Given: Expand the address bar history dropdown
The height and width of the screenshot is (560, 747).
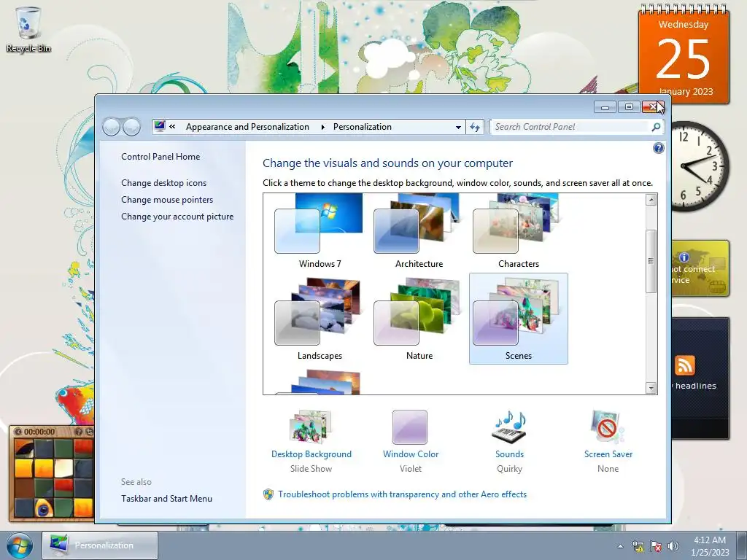Looking at the screenshot, I should tap(458, 127).
